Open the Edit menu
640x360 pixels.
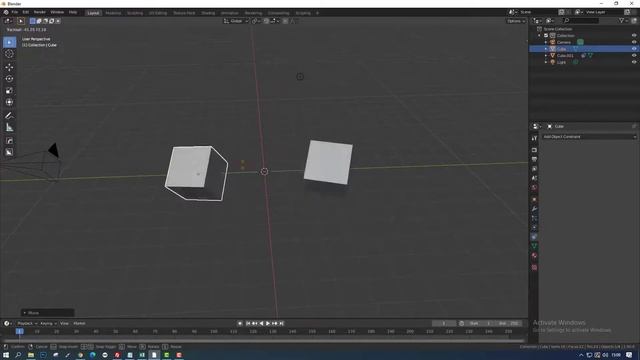26,12
